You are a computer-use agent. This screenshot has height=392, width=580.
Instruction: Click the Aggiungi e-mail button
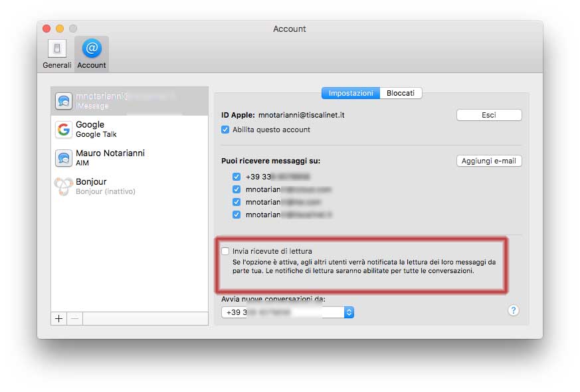489,161
